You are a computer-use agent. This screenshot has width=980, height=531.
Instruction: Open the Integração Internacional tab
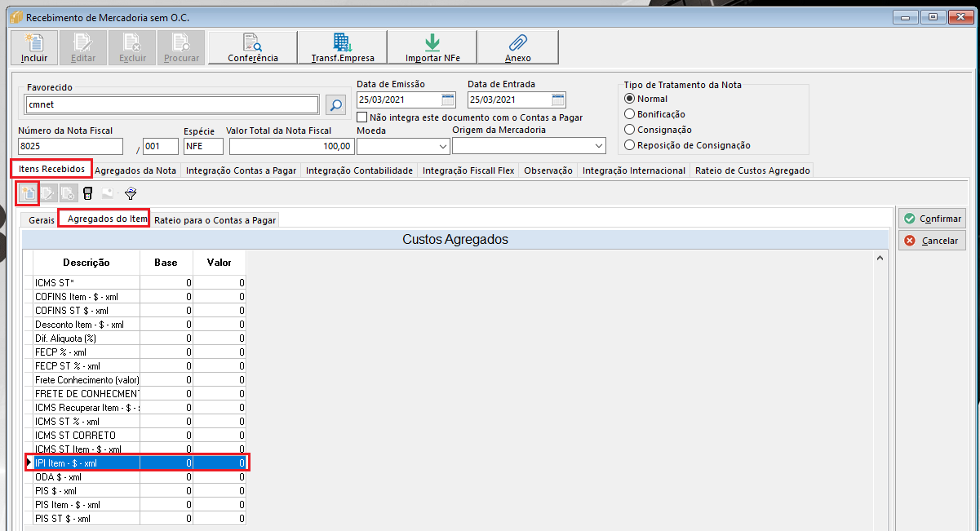(x=634, y=170)
